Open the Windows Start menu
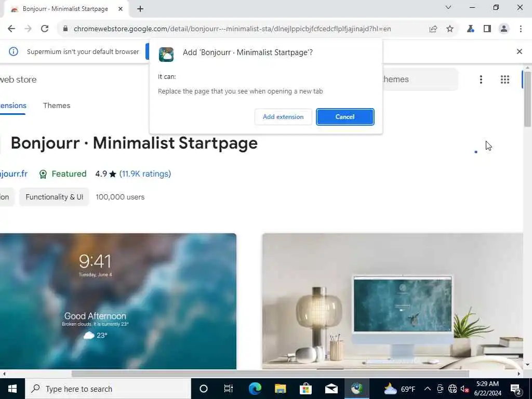Image resolution: width=532 pixels, height=399 pixels. [x=12, y=389]
